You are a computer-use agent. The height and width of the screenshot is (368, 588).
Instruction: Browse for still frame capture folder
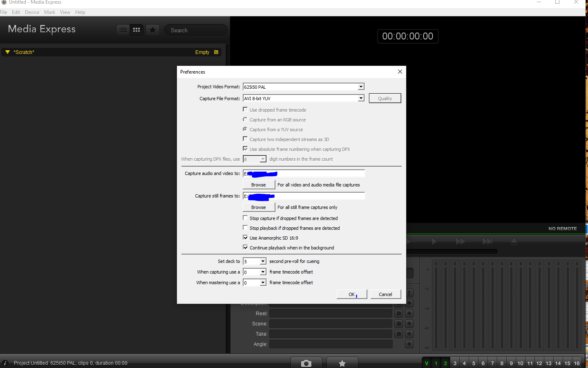pos(259,207)
